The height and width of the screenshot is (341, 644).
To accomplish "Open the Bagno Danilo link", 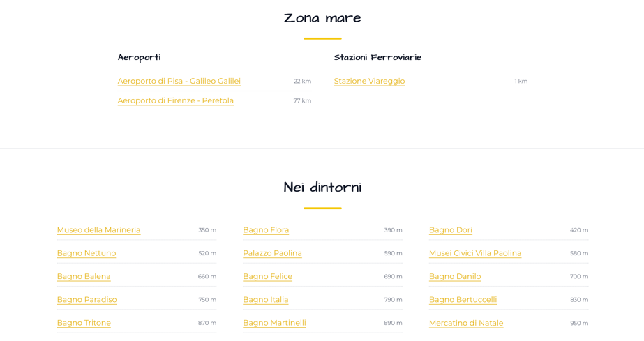I will [454, 276].
